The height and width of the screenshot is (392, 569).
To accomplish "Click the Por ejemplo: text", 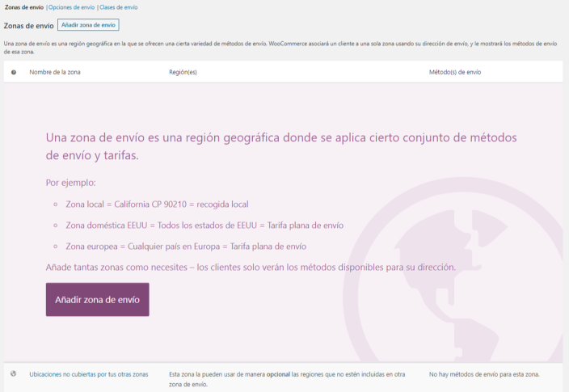I will click(x=71, y=183).
